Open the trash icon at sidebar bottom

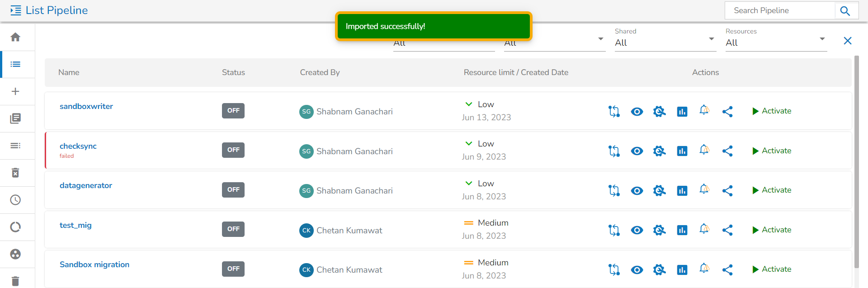(x=15, y=281)
